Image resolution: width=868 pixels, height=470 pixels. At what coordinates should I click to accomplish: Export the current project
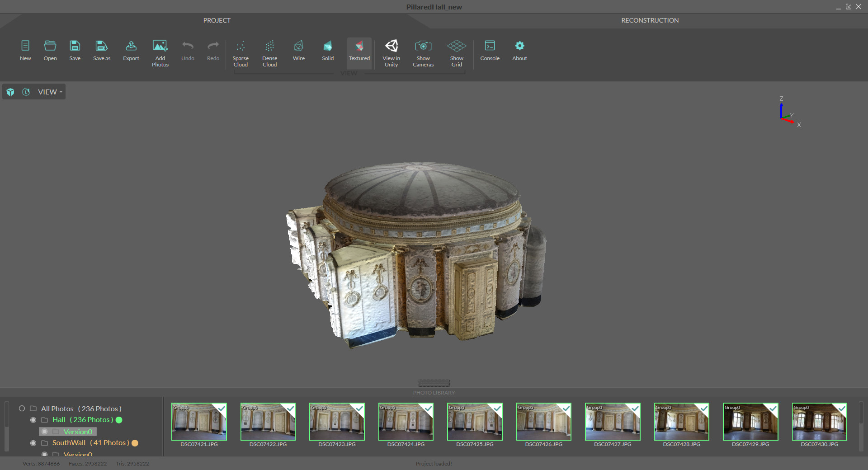tap(131, 50)
